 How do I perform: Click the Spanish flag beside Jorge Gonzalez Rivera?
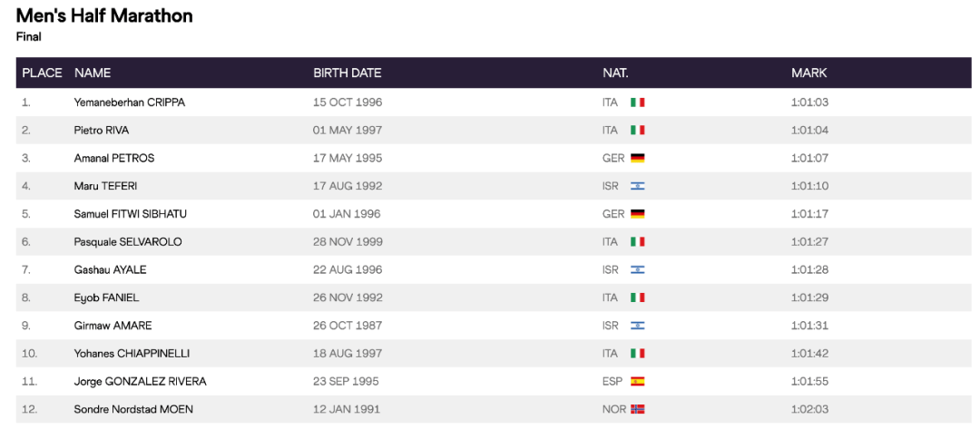click(637, 382)
